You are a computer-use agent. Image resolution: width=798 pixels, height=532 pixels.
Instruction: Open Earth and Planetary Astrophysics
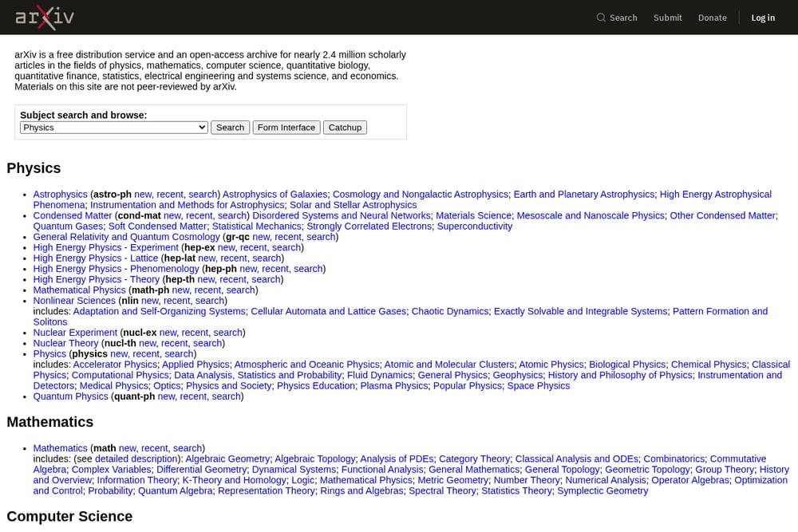click(x=584, y=195)
